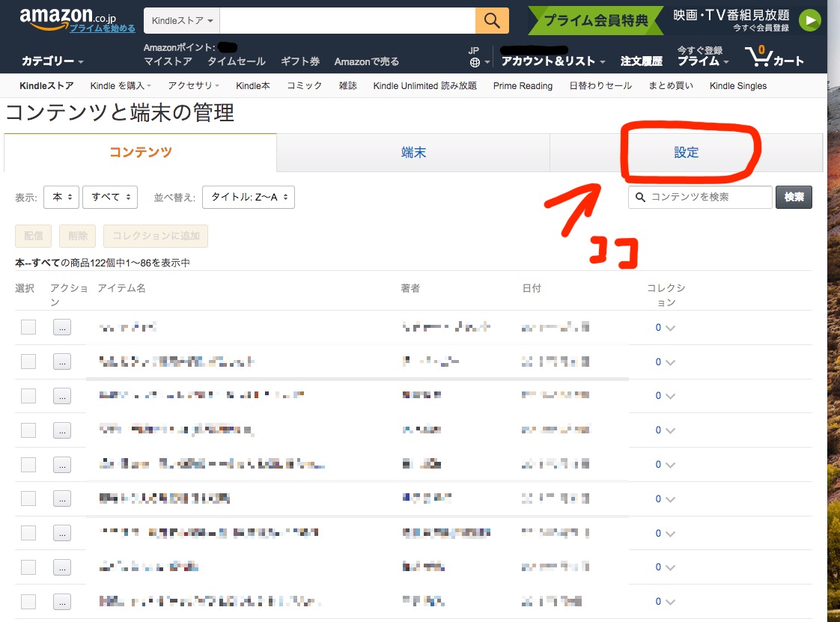
Task: Tick the checkbox for the first item row
Action: [28, 327]
